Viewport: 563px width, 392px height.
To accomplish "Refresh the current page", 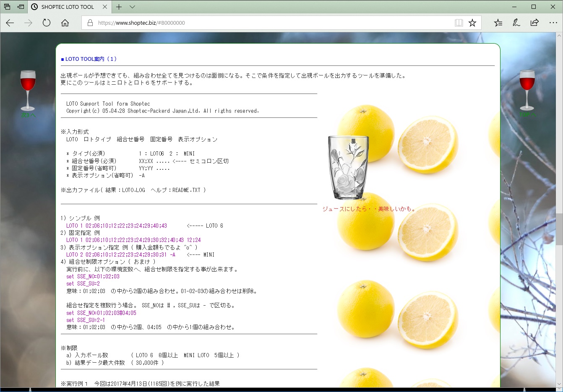I will tap(47, 23).
